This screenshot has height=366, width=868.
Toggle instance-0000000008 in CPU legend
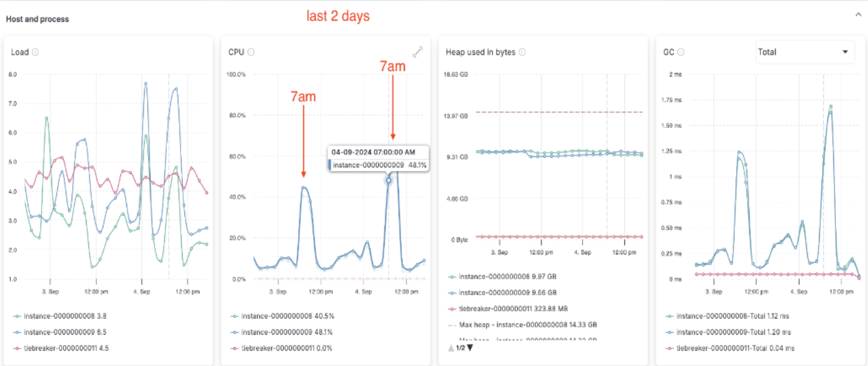click(x=281, y=316)
